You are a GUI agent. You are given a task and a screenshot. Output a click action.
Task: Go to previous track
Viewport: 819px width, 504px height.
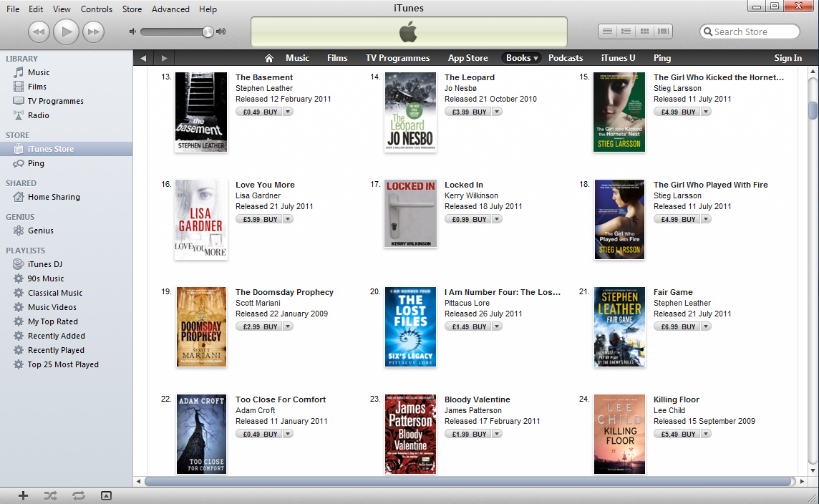39,31
